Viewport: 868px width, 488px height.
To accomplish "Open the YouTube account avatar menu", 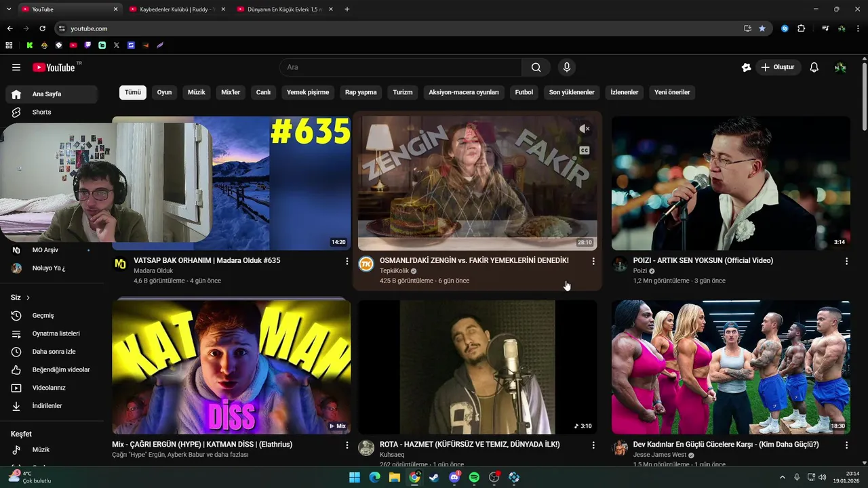I will tap(840, 67).
